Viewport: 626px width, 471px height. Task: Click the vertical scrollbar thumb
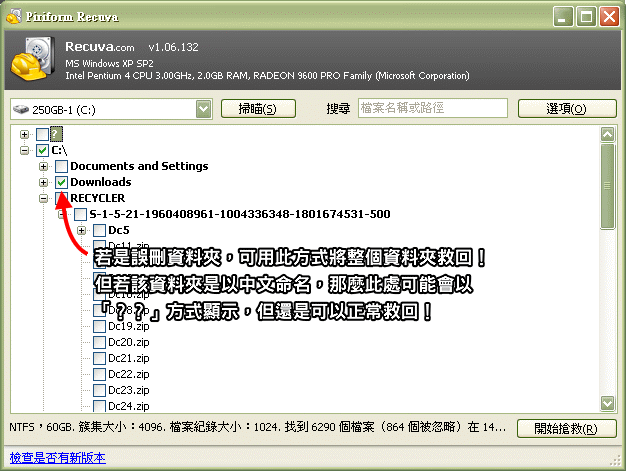[608, 186]
